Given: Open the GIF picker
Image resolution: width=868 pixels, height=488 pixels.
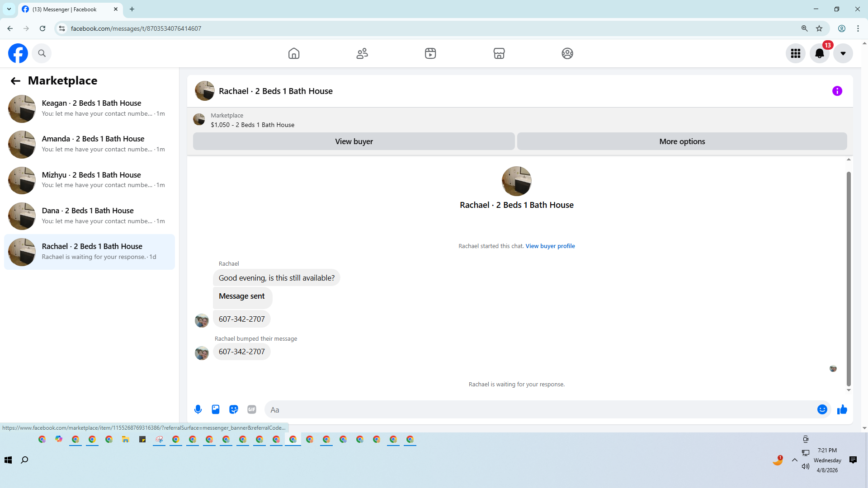Looking at the screenshot, I should tap(252, 409).
